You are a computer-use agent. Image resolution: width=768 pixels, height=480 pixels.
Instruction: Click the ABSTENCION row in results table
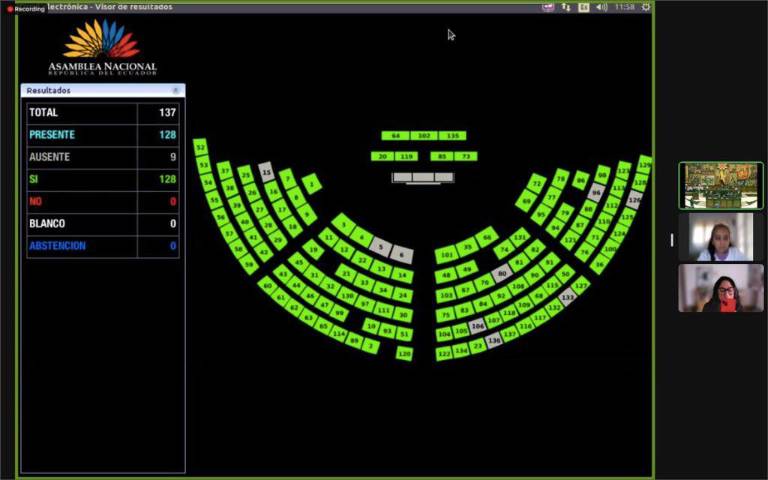(x=102, y=246)
